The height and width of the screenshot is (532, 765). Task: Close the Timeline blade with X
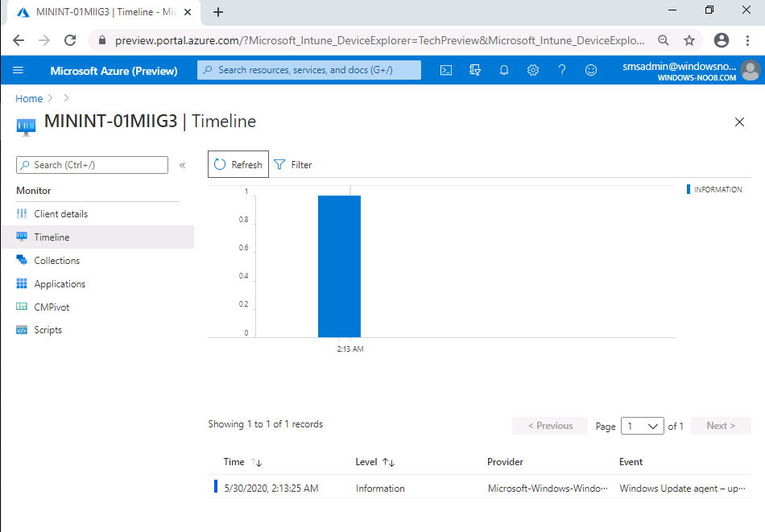click(x=739, y=122)
